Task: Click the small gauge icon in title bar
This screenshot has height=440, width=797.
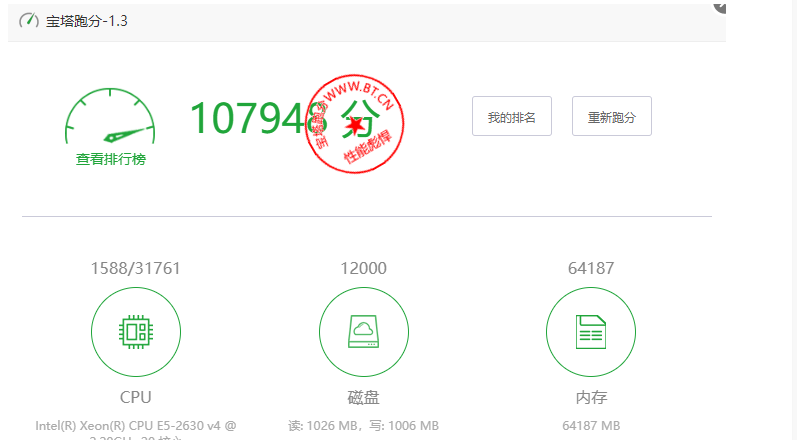Action: click(x=29, y=20)
